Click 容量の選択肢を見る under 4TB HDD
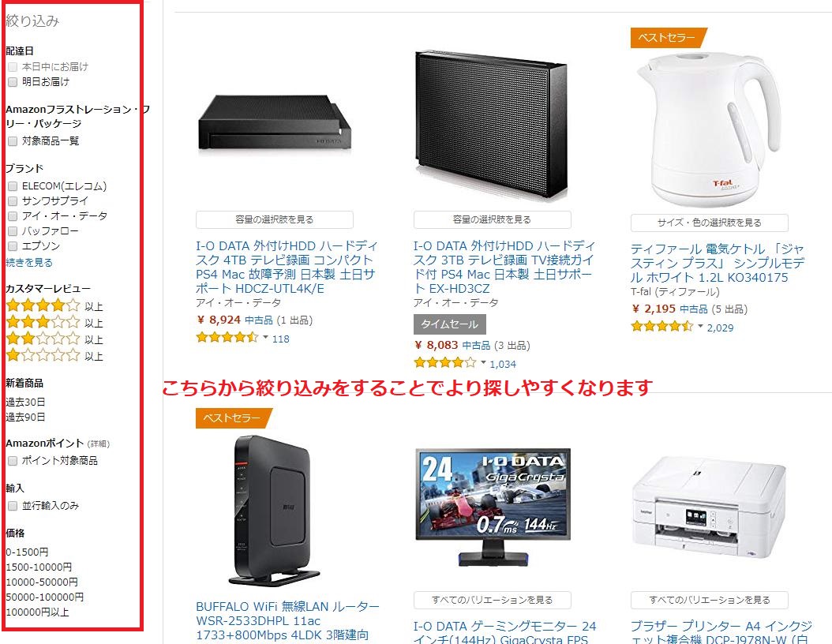The height and width of the screenshot is (644, 832). coord(275,219)
